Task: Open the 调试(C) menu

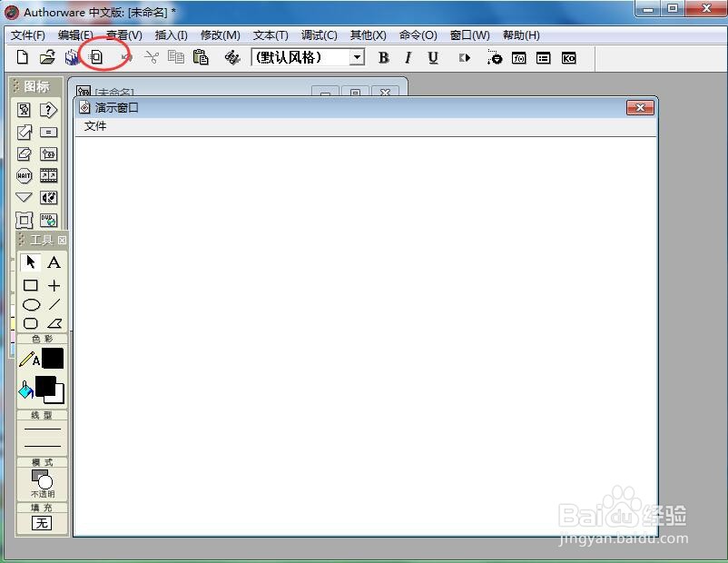Action: (319, 35)
